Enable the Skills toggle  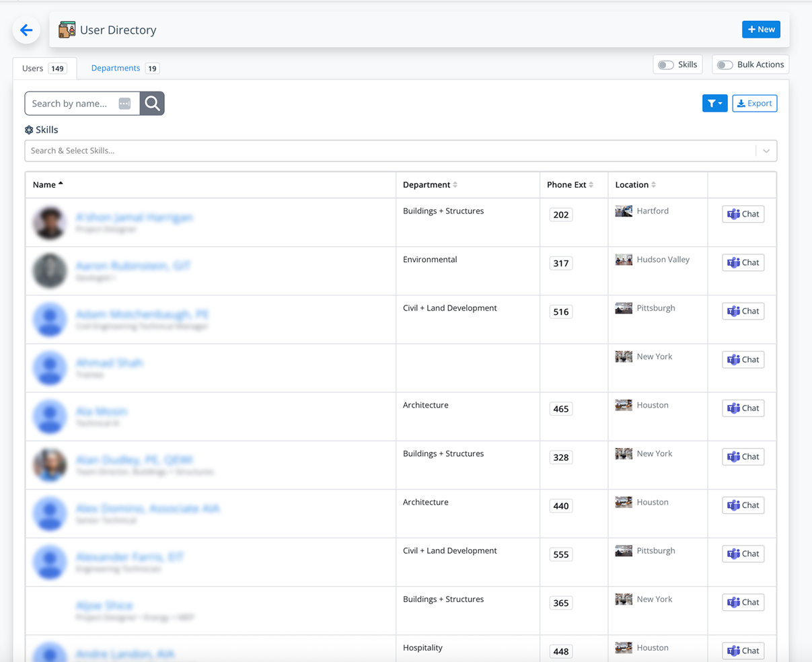(x=665, y=64)
